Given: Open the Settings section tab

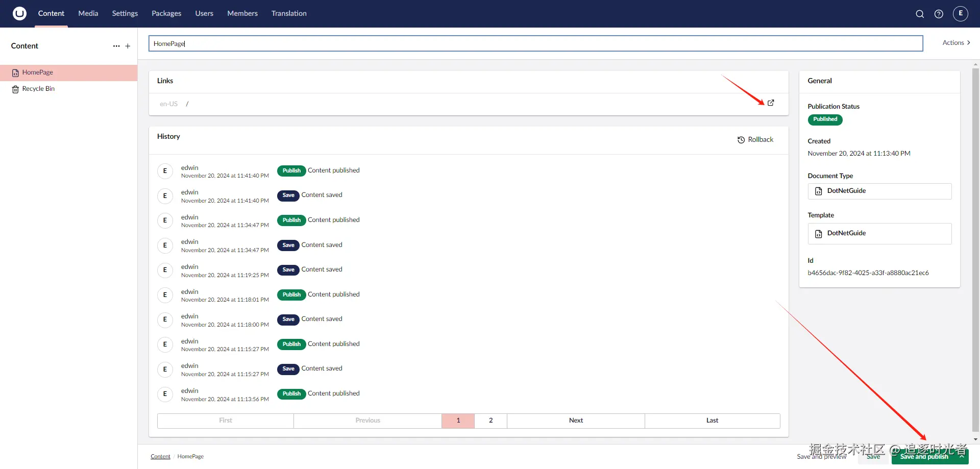Looking at the screenshot, I should pos(125,13).
